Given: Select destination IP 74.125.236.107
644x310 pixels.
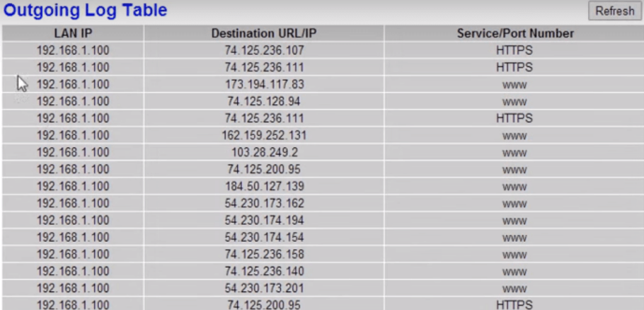Looking at the screenshot, I should (264, 50).
